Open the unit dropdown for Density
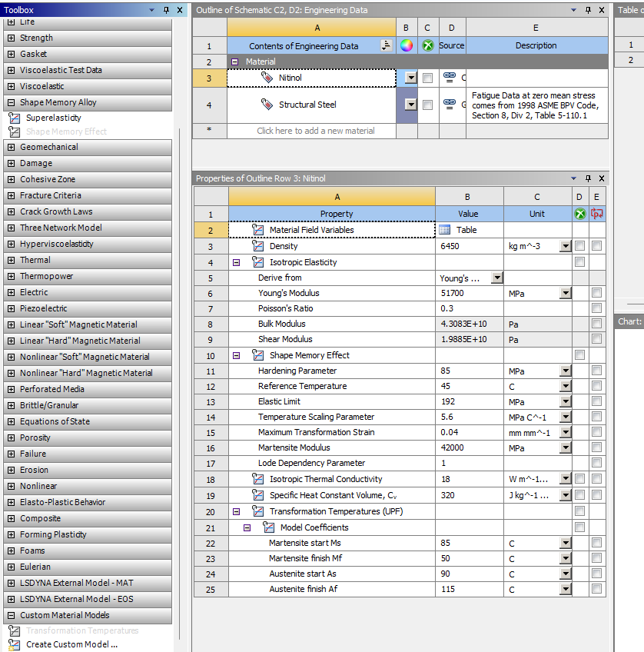 [x=566, y=247]
